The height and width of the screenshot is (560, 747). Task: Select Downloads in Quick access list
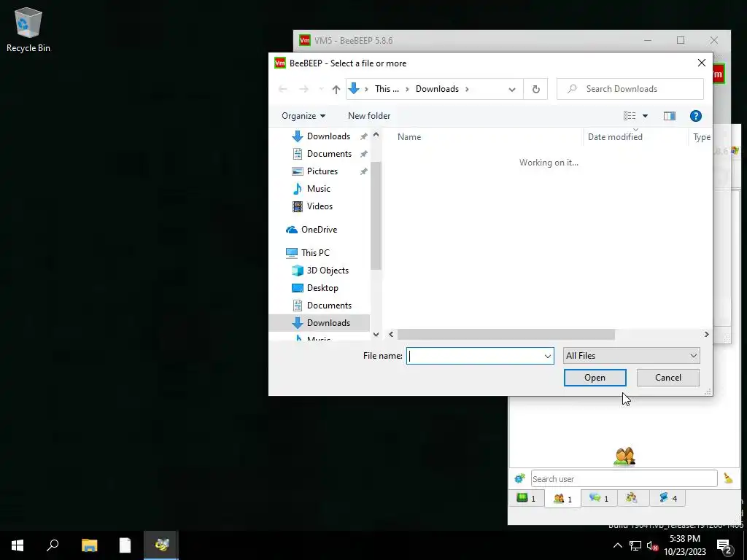[328, 136]
